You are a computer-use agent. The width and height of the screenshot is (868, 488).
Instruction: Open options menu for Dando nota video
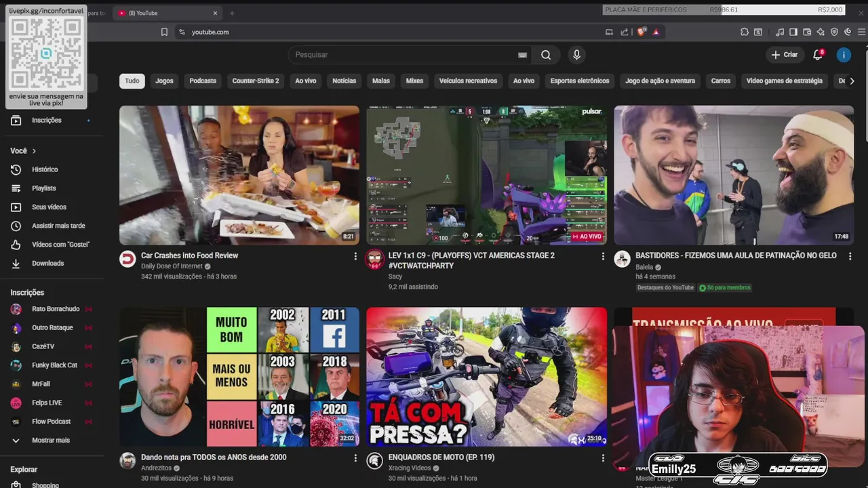pyautogui.click(x=355, y=458)
